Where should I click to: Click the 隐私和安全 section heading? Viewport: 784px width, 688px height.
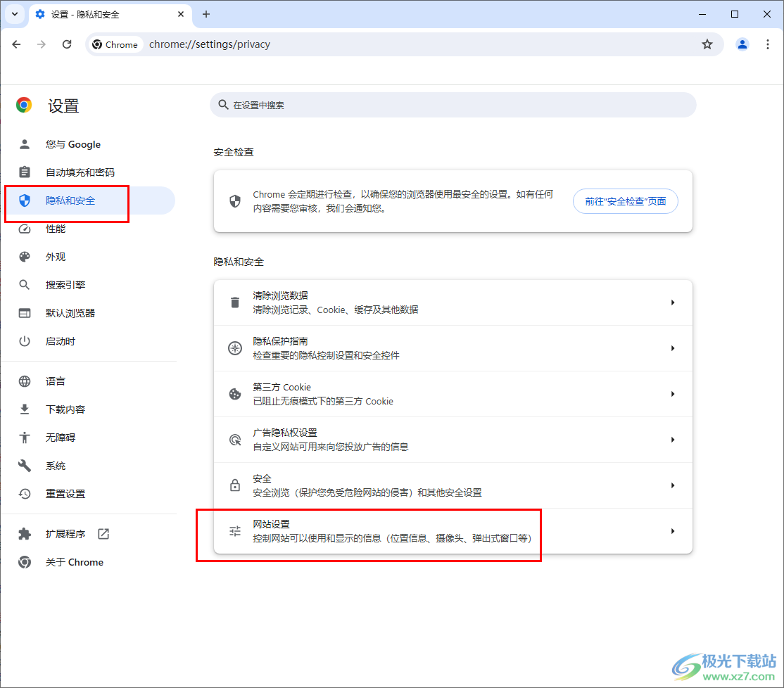tap(239, 262)
